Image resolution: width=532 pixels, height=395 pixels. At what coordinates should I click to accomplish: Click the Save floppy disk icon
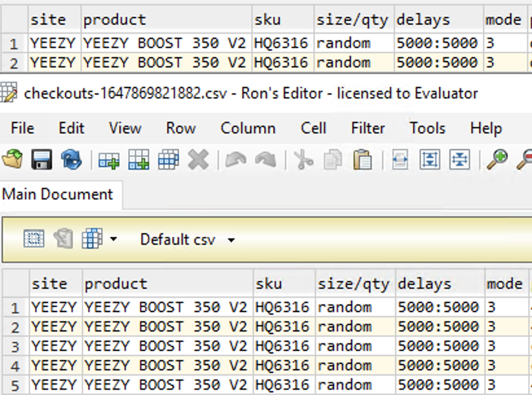(x=41, y=159)
